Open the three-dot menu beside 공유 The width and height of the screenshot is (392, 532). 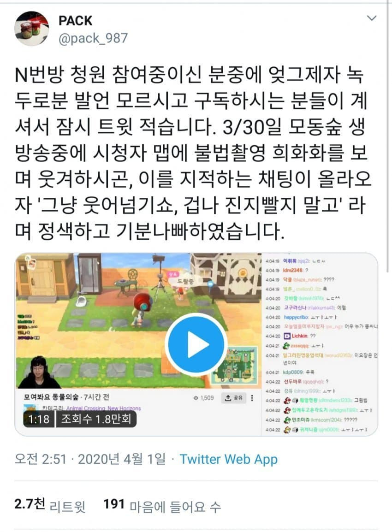click(252, 398)
